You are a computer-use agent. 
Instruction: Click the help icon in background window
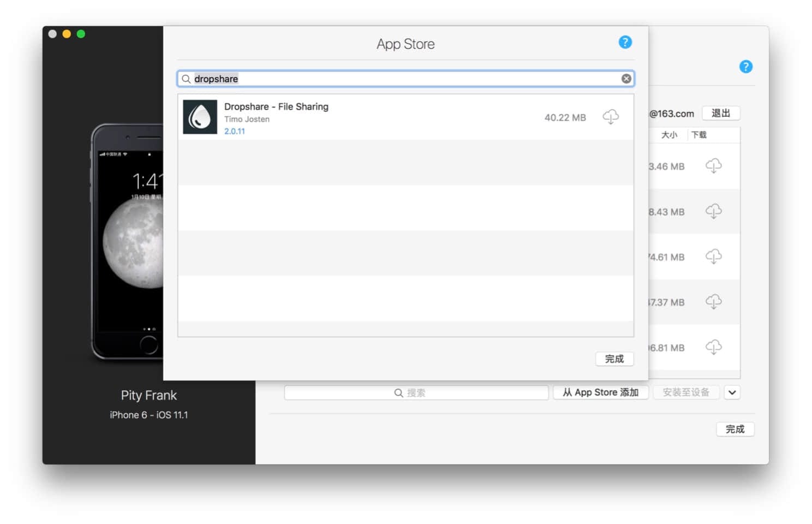point(745,67)
